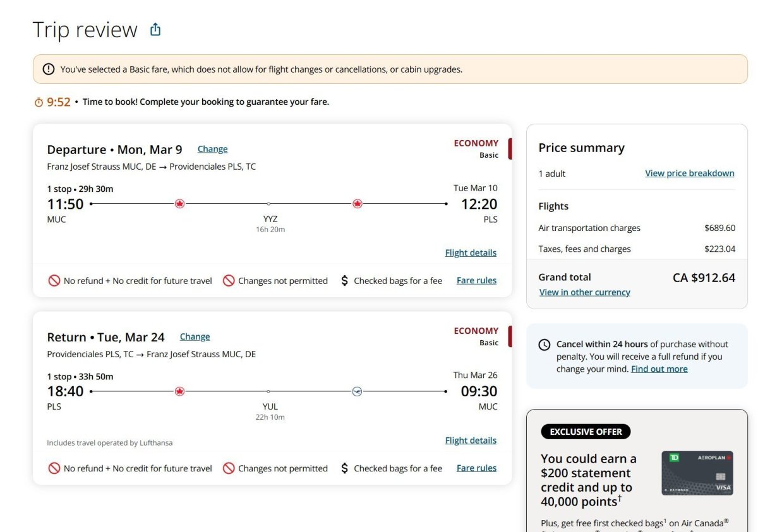Expand View price breakdown
The height and width of the screenshot is (532, 758).
point(689,173)
